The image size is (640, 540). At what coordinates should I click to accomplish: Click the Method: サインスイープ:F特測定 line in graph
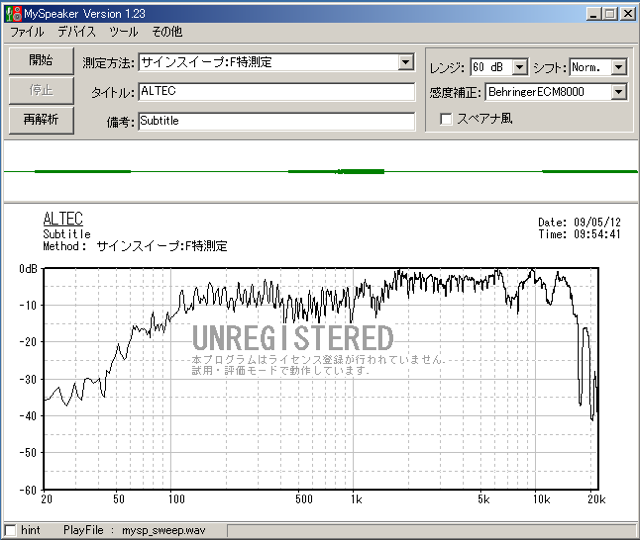pyautogui.click(x=135, y=246)
